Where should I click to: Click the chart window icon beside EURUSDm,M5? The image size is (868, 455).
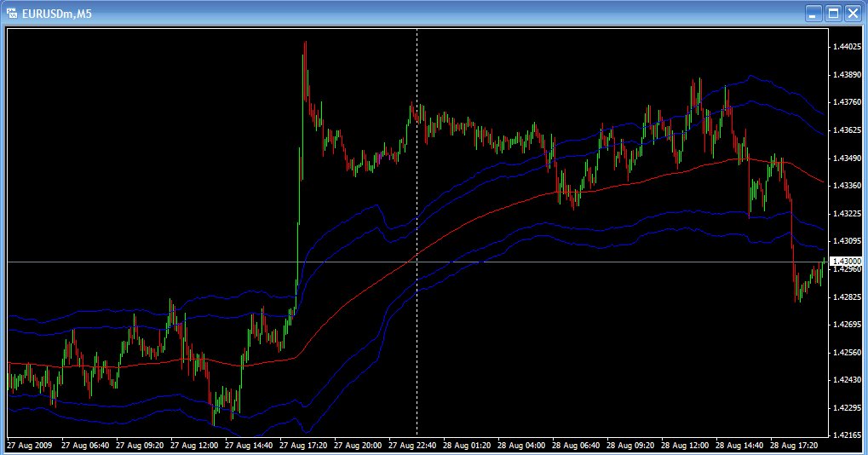(12, 13)
